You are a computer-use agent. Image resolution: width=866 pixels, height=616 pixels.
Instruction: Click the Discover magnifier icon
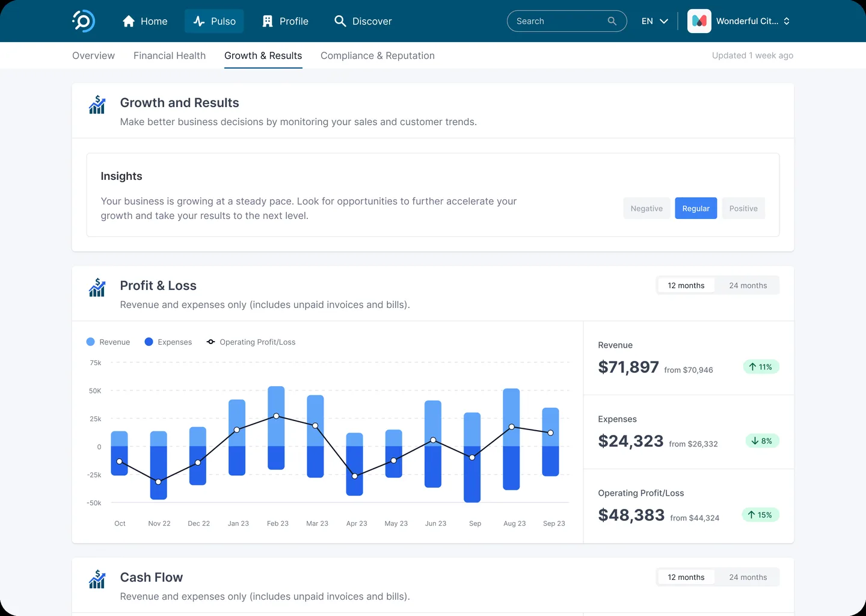[x=340, y=21]
